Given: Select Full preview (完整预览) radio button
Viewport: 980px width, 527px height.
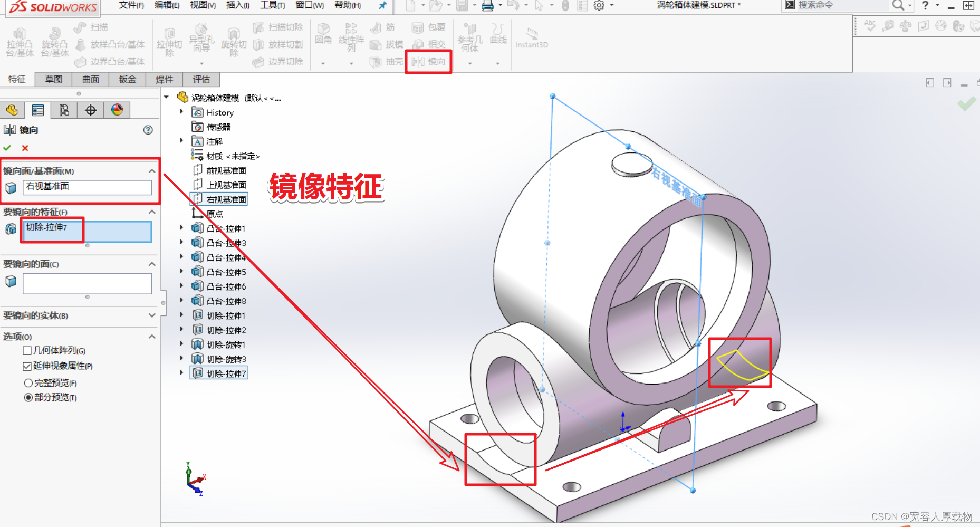Looking at the screenshot, I should click(x=28, y=383).
